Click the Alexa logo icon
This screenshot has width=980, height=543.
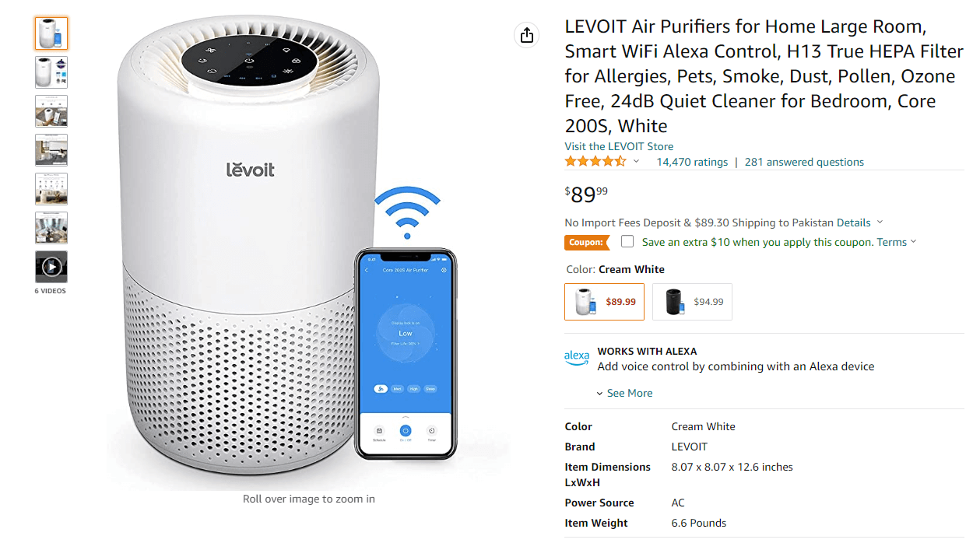577,358
